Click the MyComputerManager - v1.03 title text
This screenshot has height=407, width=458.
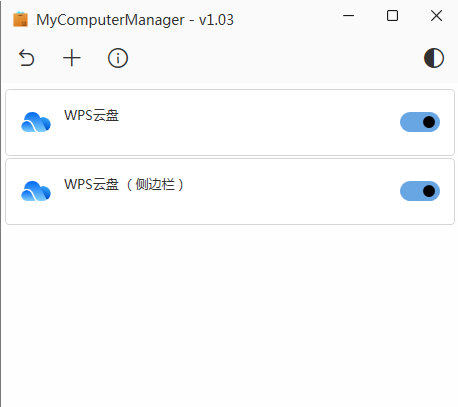[x=135, y=20]
